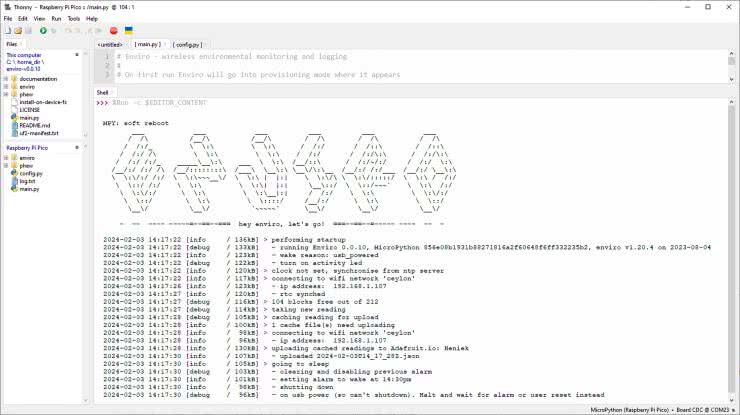740x415 pixels.
Task: Switch to the untitled editor tab
Action: [110, 45]
